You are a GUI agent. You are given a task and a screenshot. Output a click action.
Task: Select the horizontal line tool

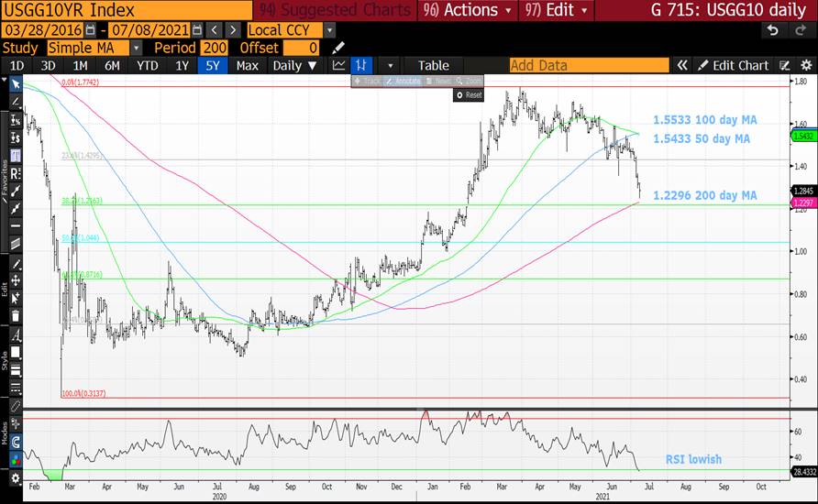[16, 226]
